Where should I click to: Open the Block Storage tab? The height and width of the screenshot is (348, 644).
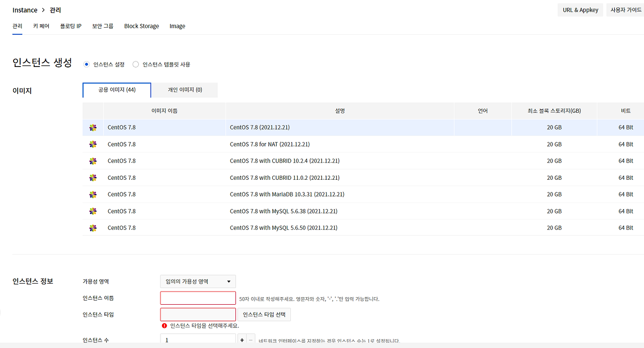(141, 26)
